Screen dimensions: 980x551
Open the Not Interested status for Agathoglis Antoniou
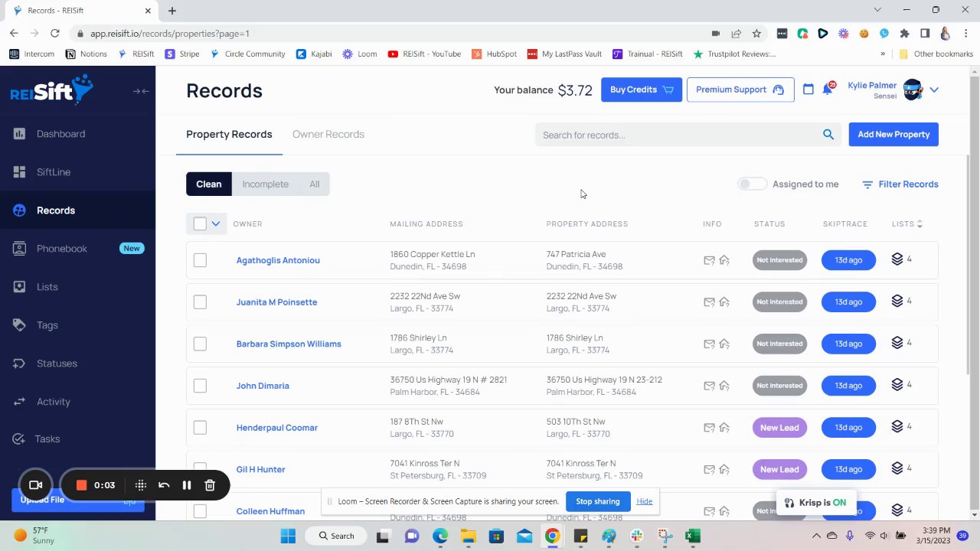[779, 260]
